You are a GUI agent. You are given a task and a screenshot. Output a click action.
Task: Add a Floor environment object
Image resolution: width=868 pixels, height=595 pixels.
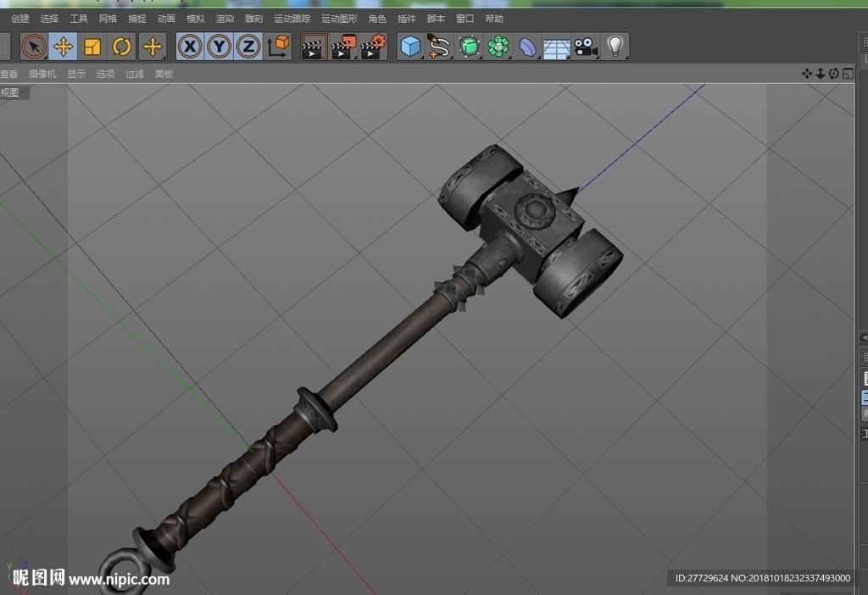(x=557, y=47)
